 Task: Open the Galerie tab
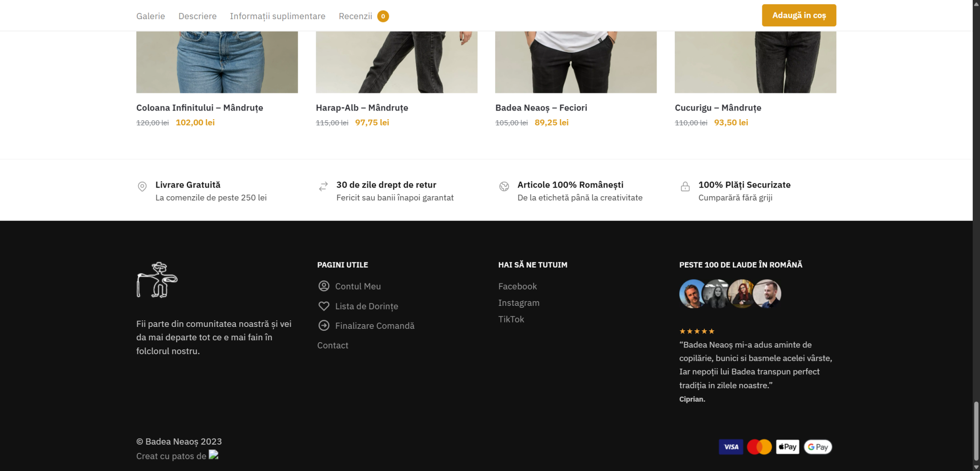[151, 16]
